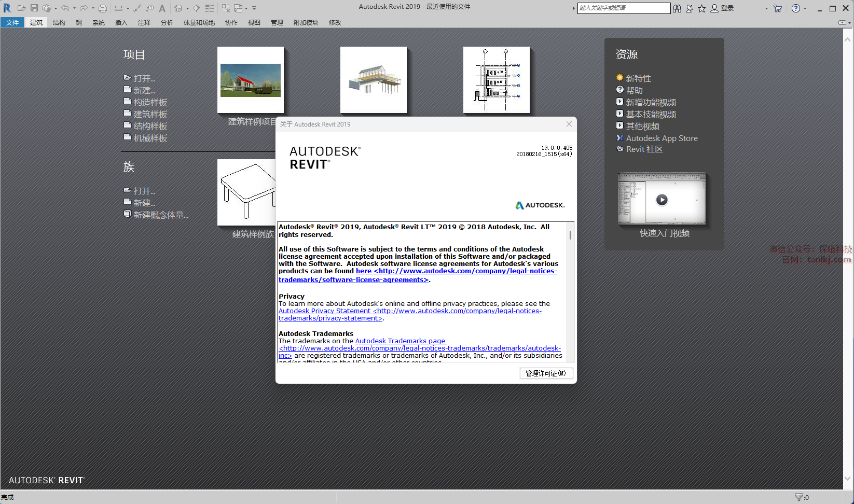
Task: Open the Autodesk Privacy Statement link
Action: point(324,311)
